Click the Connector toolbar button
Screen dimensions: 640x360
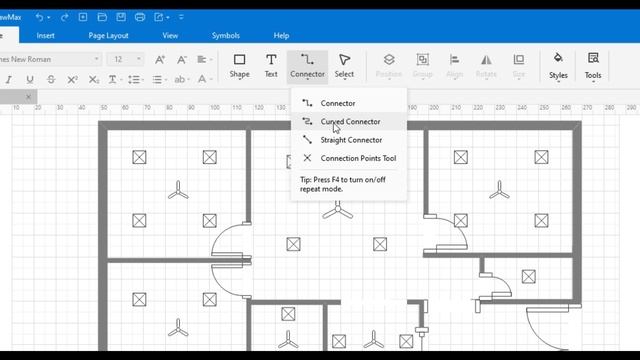307,66
